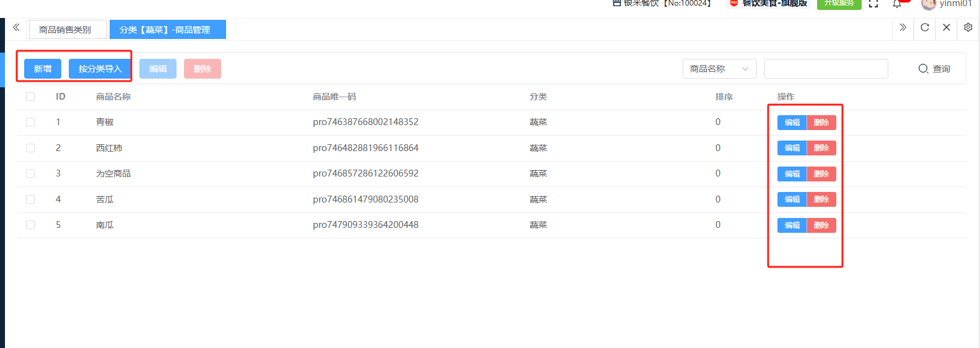The height and width of the screenshot is (348, 980).
Task: Click the 查询 search magnifier button
Action: [934, 69]
